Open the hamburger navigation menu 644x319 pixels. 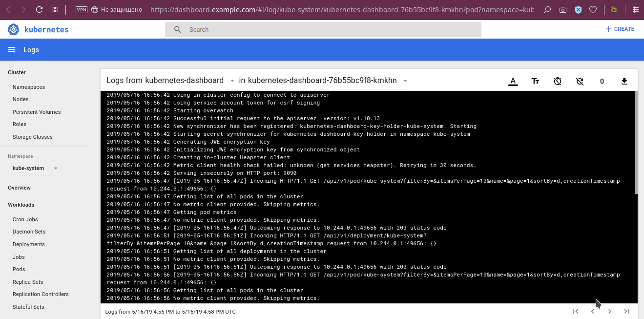tap(12, 50)
